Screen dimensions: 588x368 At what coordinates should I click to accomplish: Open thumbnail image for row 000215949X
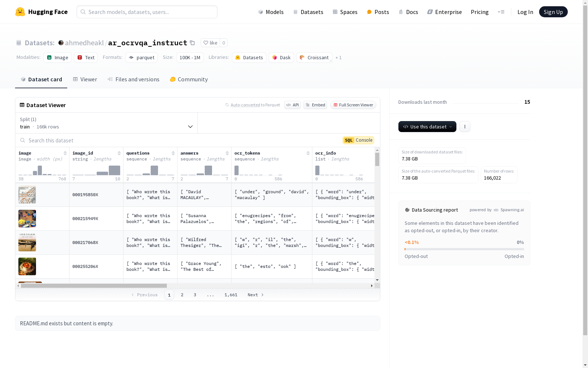[27, 219]
